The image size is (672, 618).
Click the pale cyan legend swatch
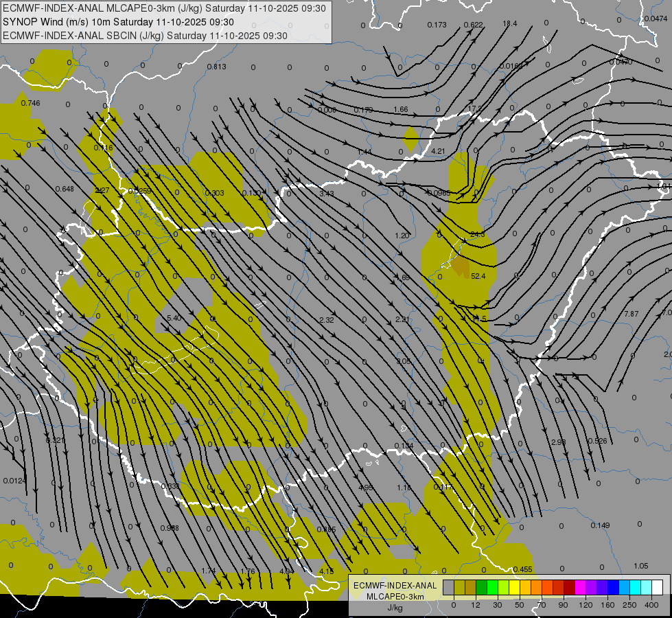(647, 587)
